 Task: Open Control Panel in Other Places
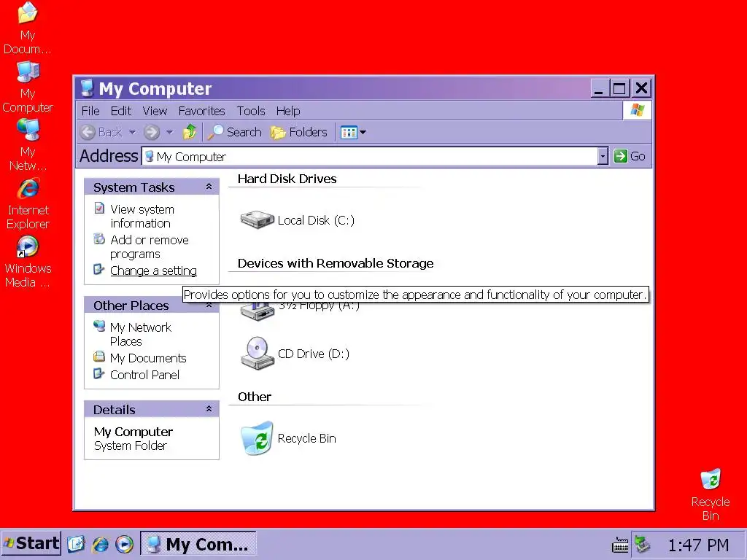(144, 375)
